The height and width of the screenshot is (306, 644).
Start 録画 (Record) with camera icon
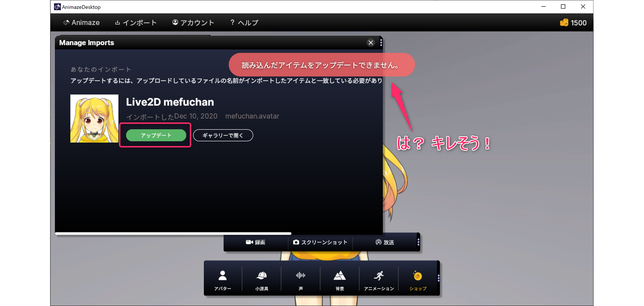pyautogui.click(x=255, y=242)
